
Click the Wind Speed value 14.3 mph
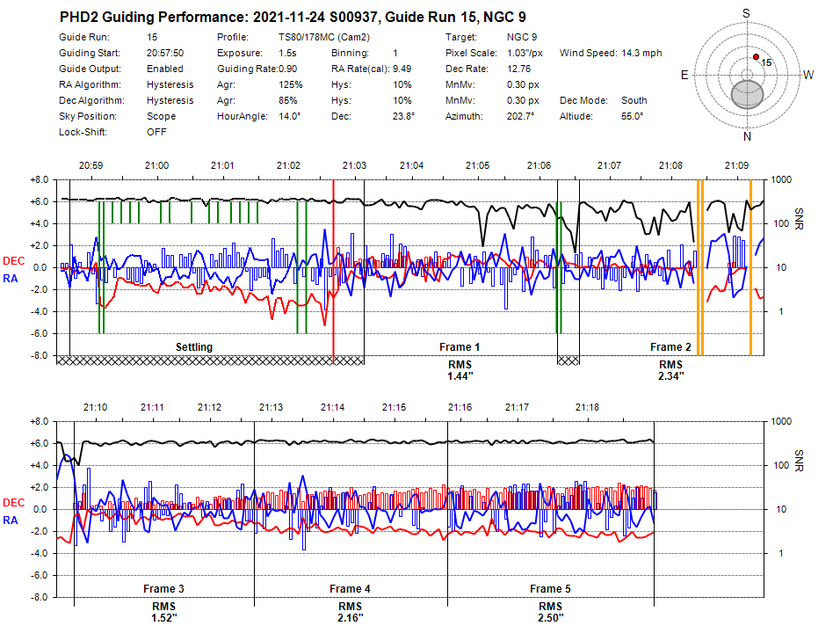pyautogui.click(x=641, y=53)
